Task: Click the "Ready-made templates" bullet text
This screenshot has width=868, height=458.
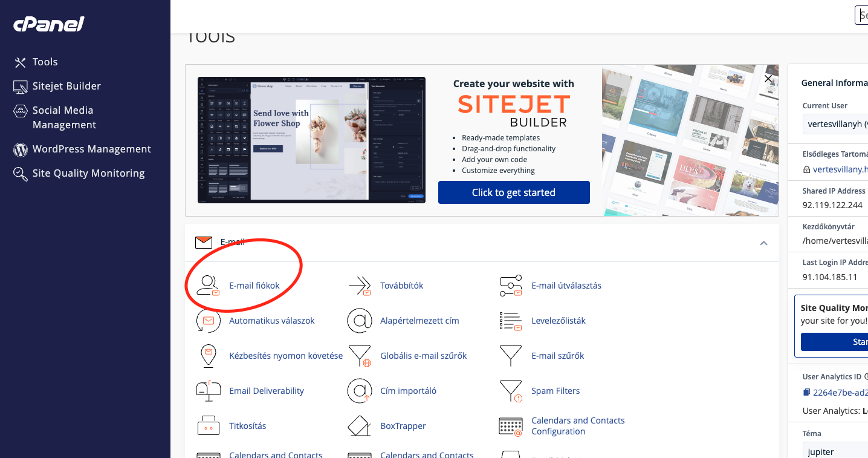Action: tap(500, 138)
